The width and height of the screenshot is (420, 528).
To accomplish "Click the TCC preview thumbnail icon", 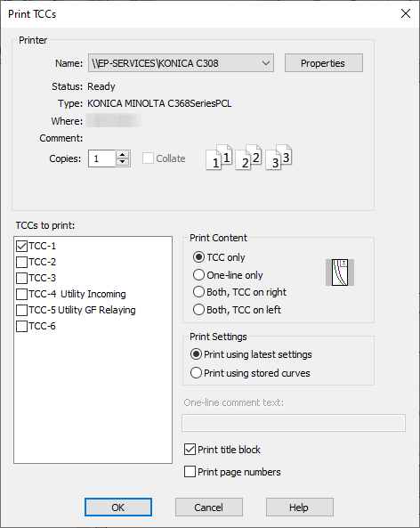I will pos(340,272).
